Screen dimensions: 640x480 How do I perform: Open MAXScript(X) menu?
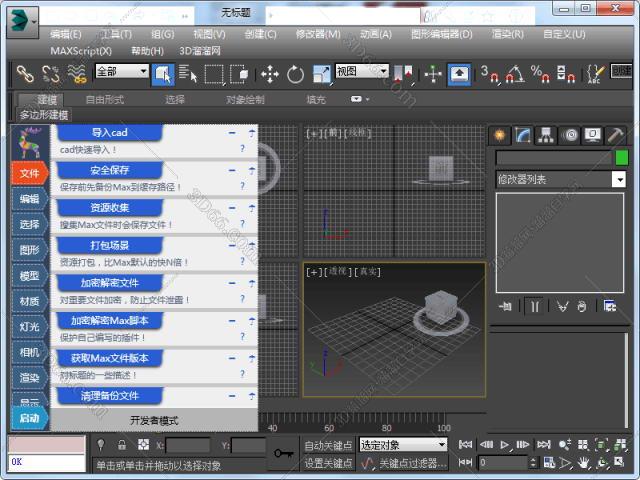click(x=81, y=51)
